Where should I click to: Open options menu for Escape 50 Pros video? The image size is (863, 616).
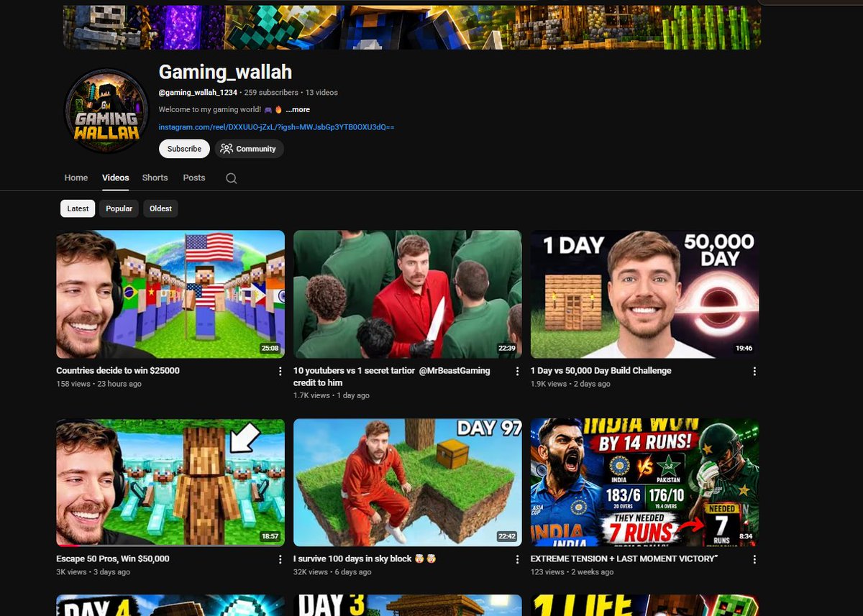pos(280,559)
